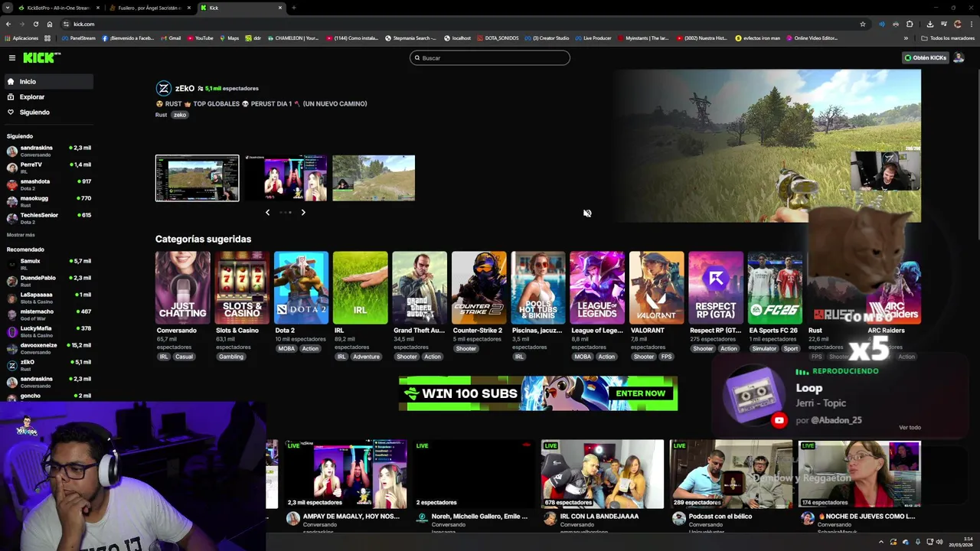Select the second featured stream thumbnail

286,178
